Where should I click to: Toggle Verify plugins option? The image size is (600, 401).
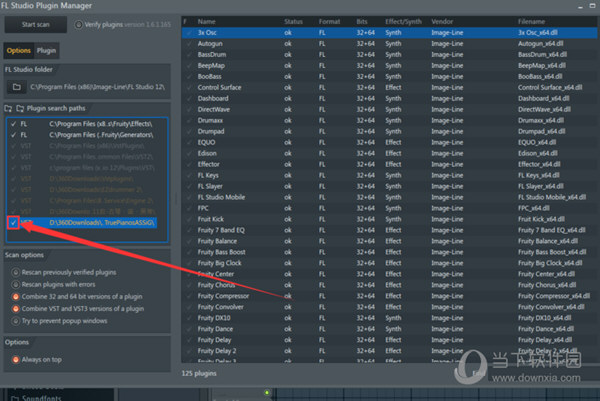coord(78,24)
